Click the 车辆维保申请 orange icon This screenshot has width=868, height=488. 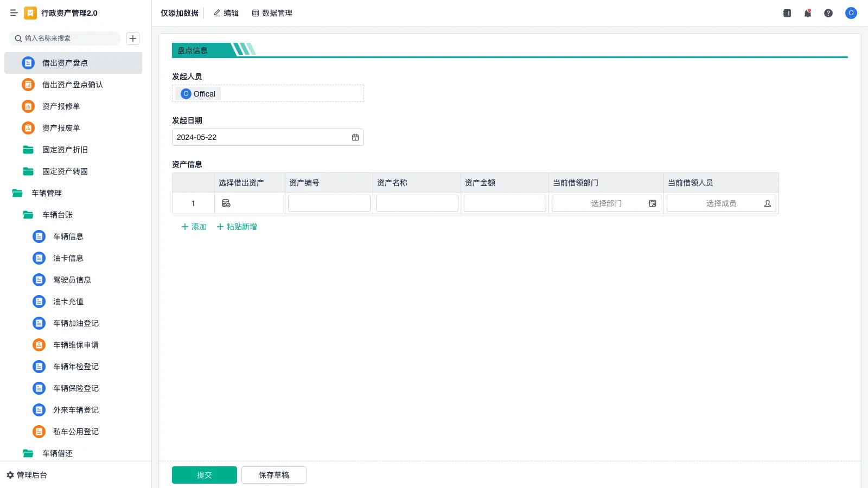pyautogui.click(x=39, y=345)
